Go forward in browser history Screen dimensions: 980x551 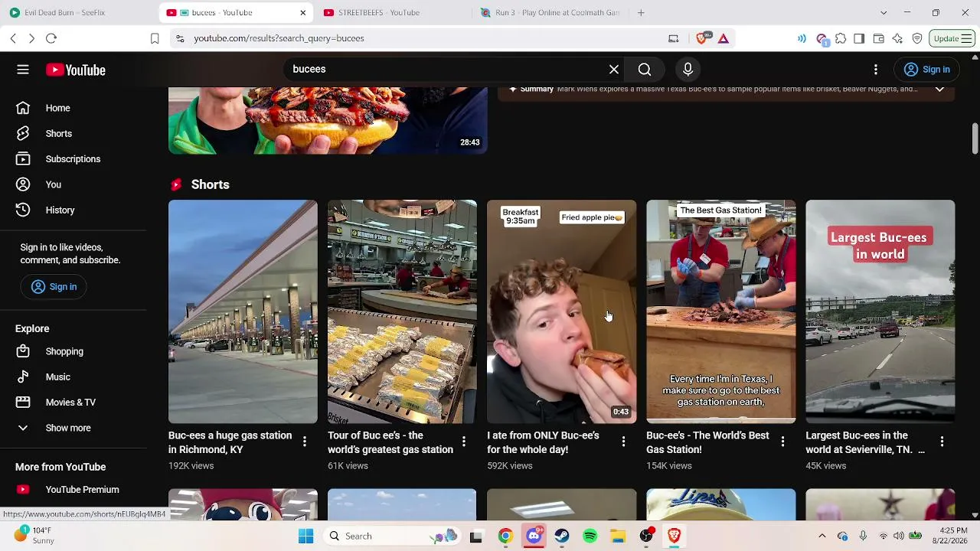click(x=31, y=38)
